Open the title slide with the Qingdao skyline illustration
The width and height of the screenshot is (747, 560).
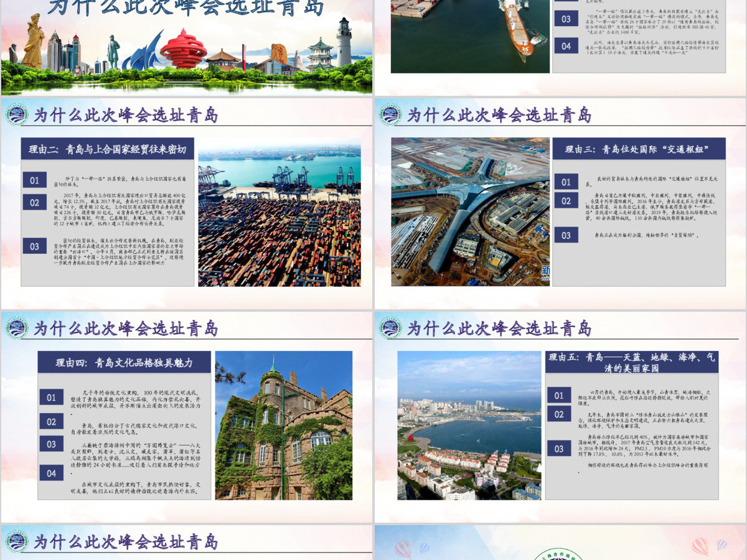[x=187, y=47]
